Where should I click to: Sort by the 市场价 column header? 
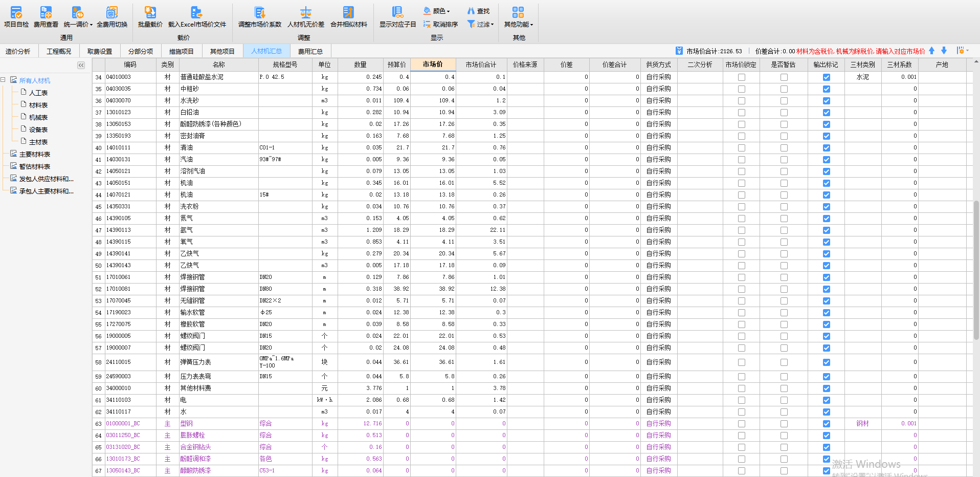tap(433, 64)
